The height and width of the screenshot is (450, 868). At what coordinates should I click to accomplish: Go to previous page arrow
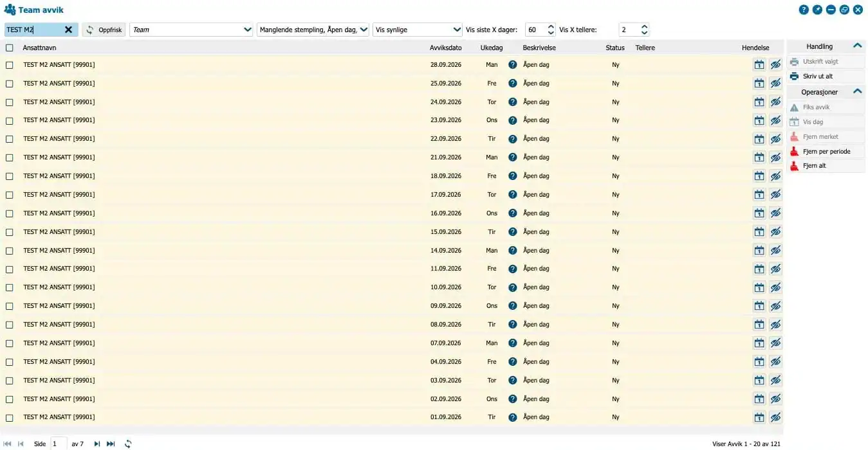pos(21,444)
